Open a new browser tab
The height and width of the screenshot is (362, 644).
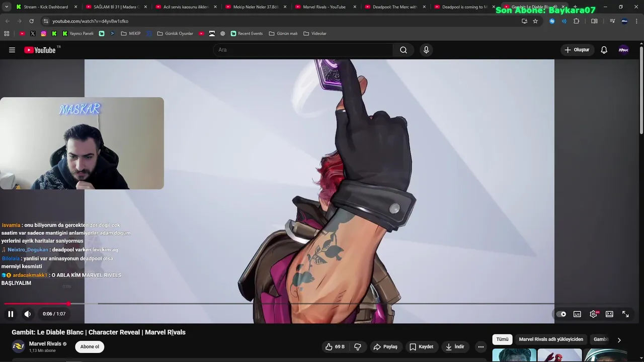pos(575,7)
